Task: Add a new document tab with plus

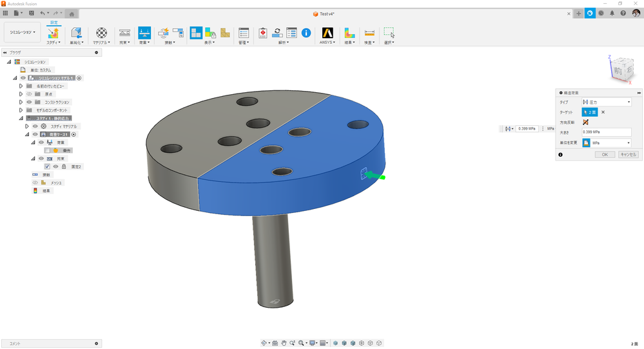Action: pyautogui.click(x=578, y=13)
